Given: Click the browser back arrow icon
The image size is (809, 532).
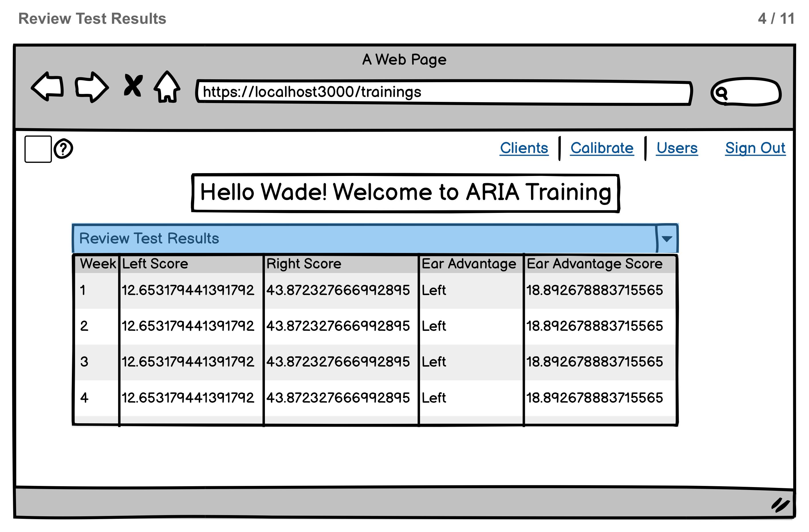Looking at the screenshot, I should [48, 86].
